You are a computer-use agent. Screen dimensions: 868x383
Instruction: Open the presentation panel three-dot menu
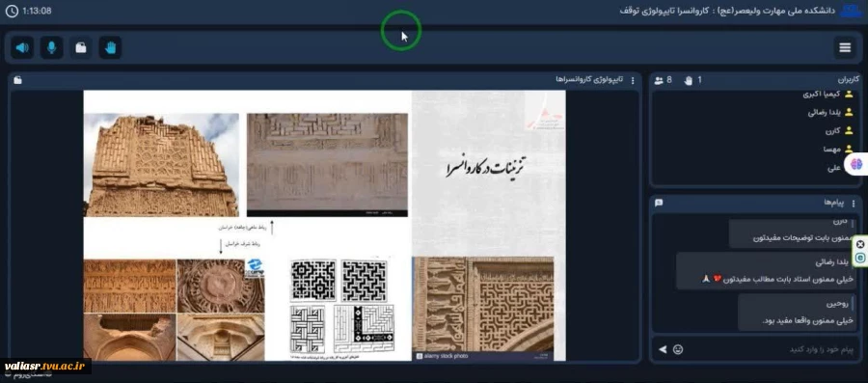tap(633, 80)
